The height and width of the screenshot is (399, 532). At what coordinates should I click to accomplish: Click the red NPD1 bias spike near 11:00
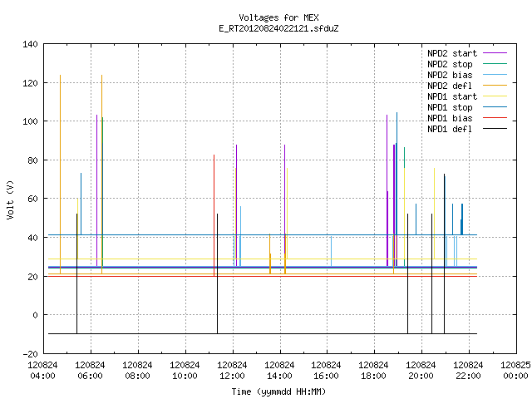pos(214,215)
